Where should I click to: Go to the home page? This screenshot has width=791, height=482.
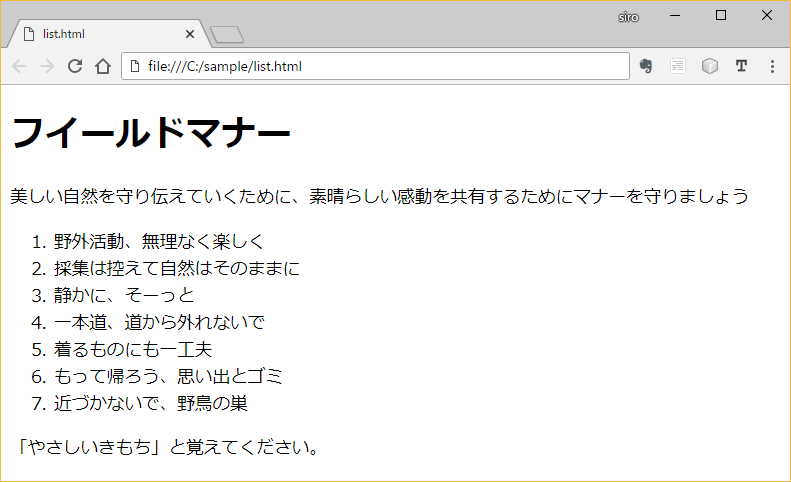(102, 67)
